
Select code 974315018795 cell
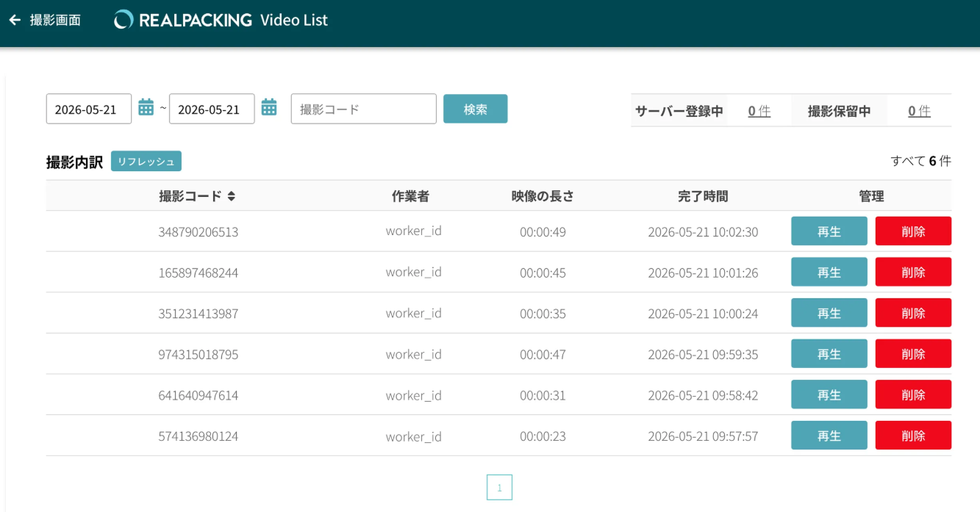tap(198, 355)
